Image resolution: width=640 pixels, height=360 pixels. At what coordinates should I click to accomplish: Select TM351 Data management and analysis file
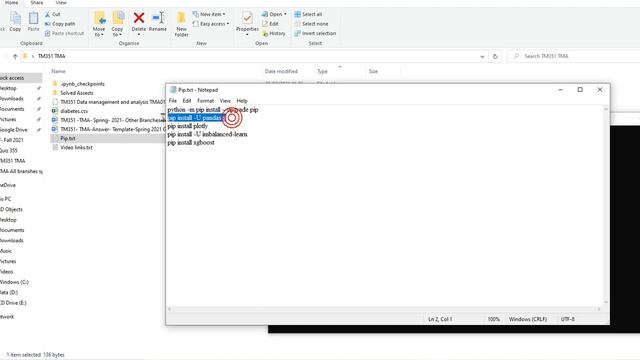[113, 102]
